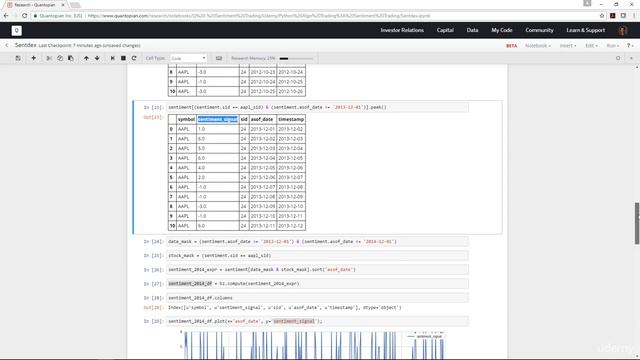Image resolution: width=640 pixels, height=360 pixels.
Task: Move the selected cell down
Action: pos(97,58)
